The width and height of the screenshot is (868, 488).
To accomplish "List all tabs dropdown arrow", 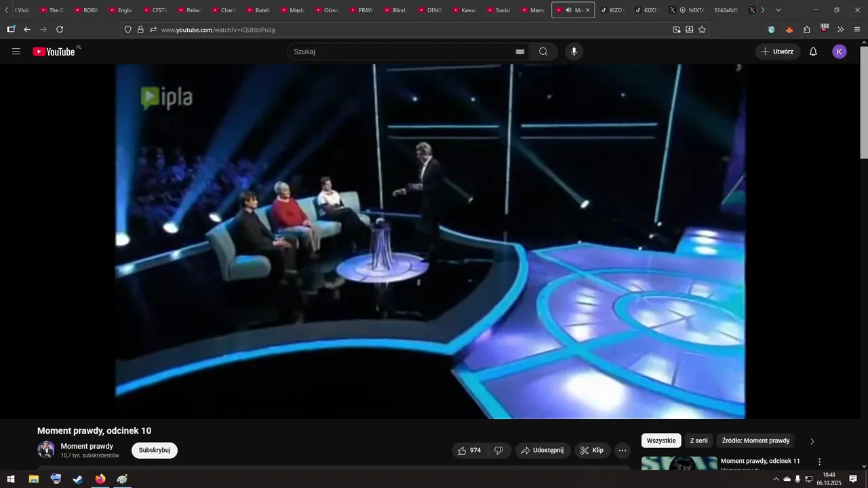I will (x=778, y=10).
